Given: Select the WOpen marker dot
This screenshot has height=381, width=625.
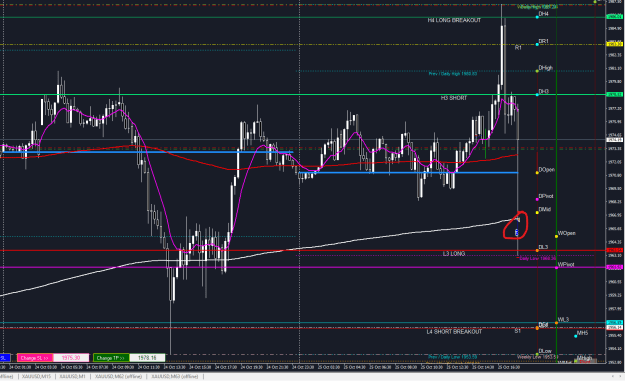Looking at the screenshot, I should [x=556, y=236].
